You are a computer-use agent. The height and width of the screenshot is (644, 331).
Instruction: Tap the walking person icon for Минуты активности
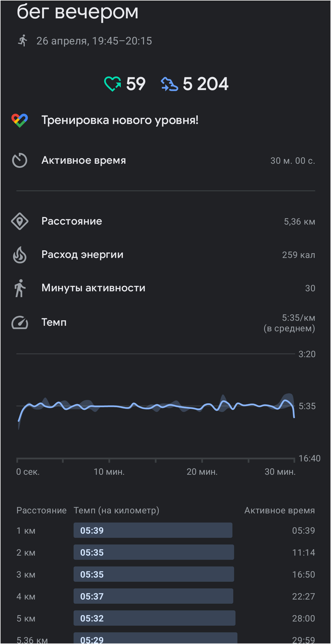pos(20,288)
